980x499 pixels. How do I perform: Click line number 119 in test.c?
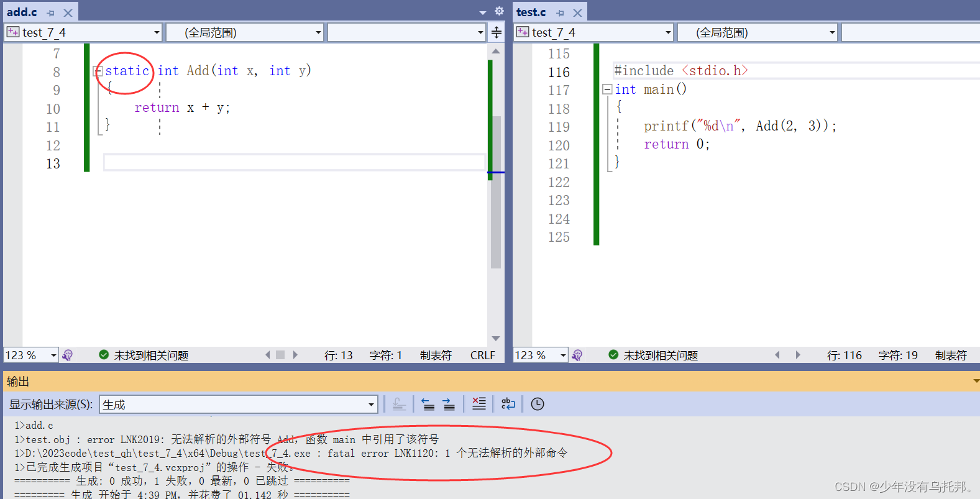pyautogui.click(x=559, y=127)
